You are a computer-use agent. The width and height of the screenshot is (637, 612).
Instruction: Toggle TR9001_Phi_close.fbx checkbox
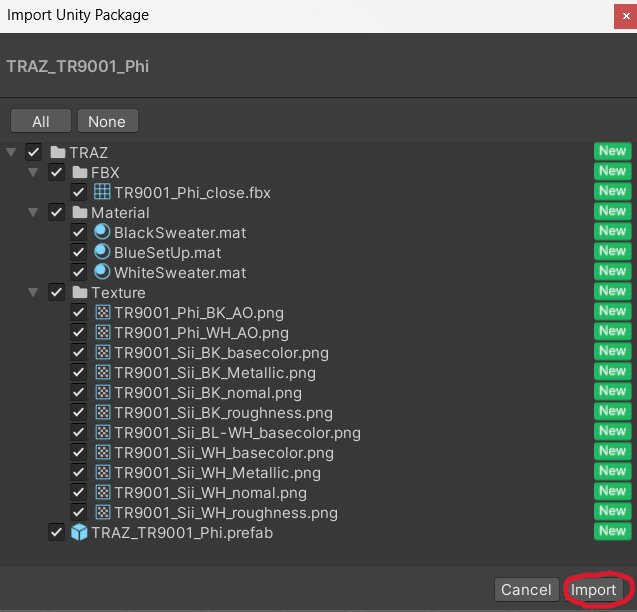(78, 192)
